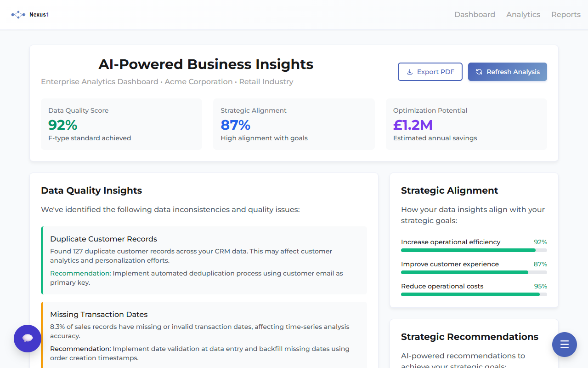Click the Strategic Alignment 87% metric
Viewport: 588px width, 368px height.
tap(235, 125)
